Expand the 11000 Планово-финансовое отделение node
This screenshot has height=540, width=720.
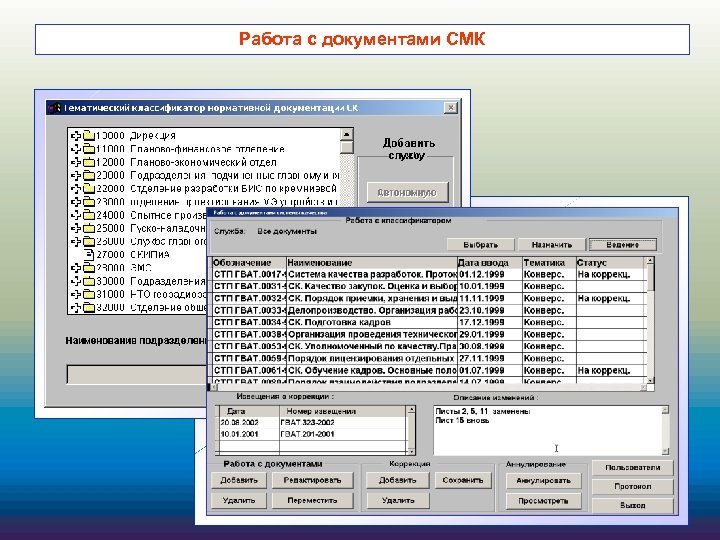coord(76,149)
